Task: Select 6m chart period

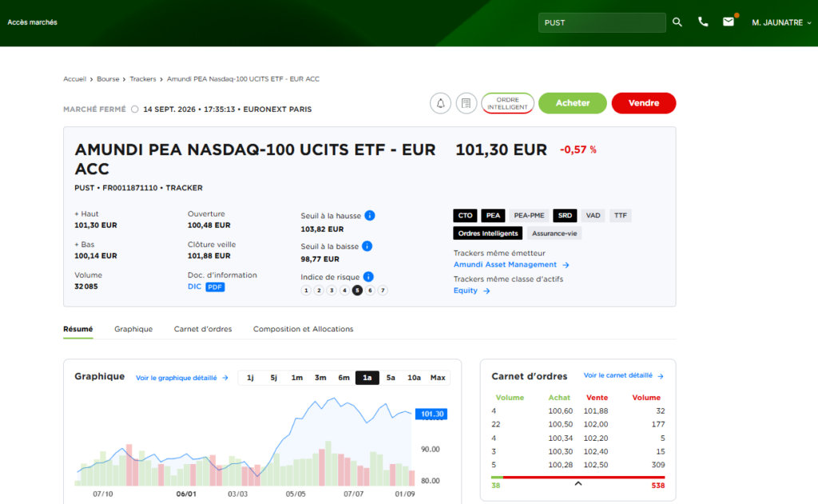Action: pyautogui.click(x=343, y=378)
